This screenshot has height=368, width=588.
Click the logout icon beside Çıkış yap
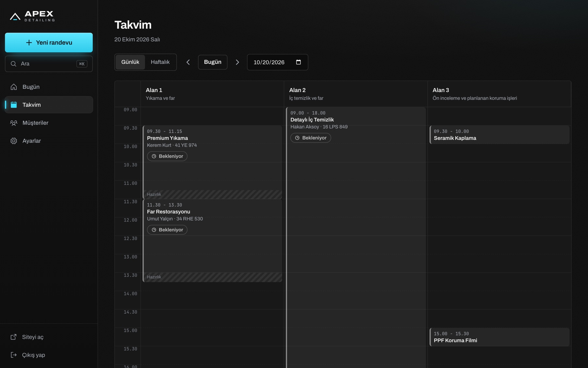pos(13,355)
